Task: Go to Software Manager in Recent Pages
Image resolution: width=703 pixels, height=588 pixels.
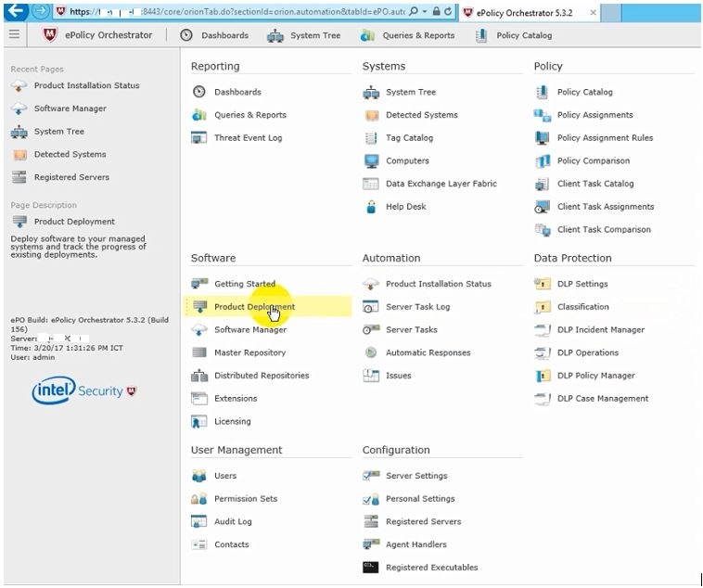Action: tap(70, 109)
